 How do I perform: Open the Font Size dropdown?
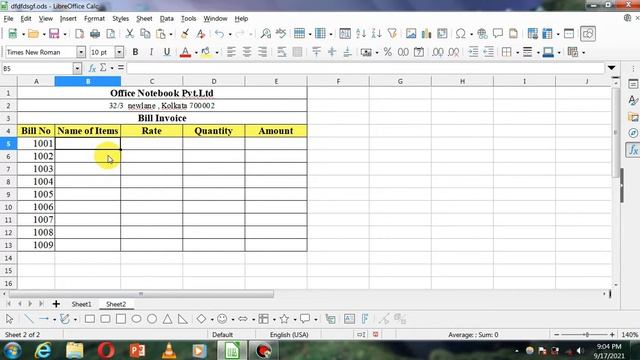point(119,52)
